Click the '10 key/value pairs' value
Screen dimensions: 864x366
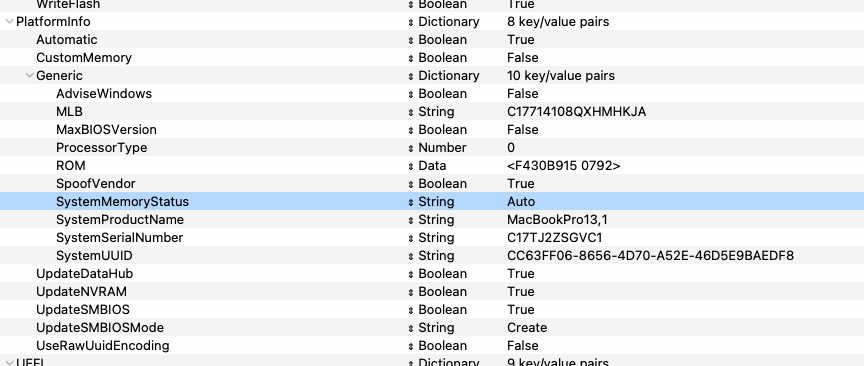pos(561,76)
